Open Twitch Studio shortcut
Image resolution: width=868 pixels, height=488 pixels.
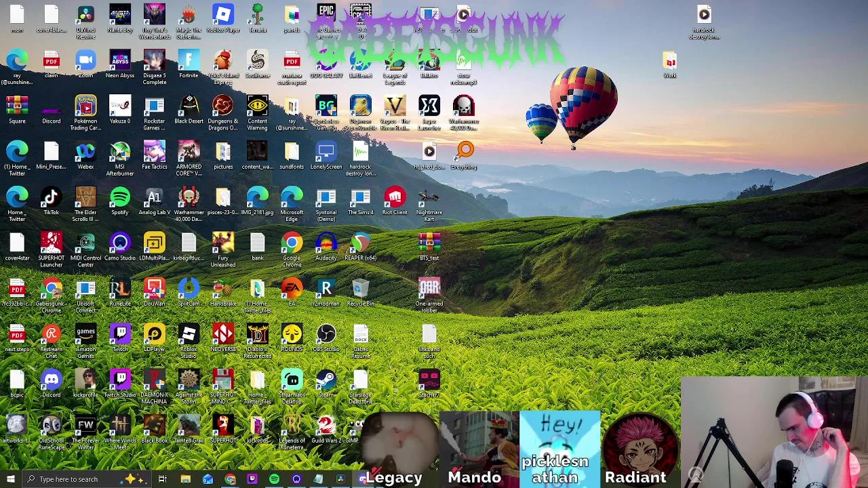pyautogui.click(x=120, y=383)
